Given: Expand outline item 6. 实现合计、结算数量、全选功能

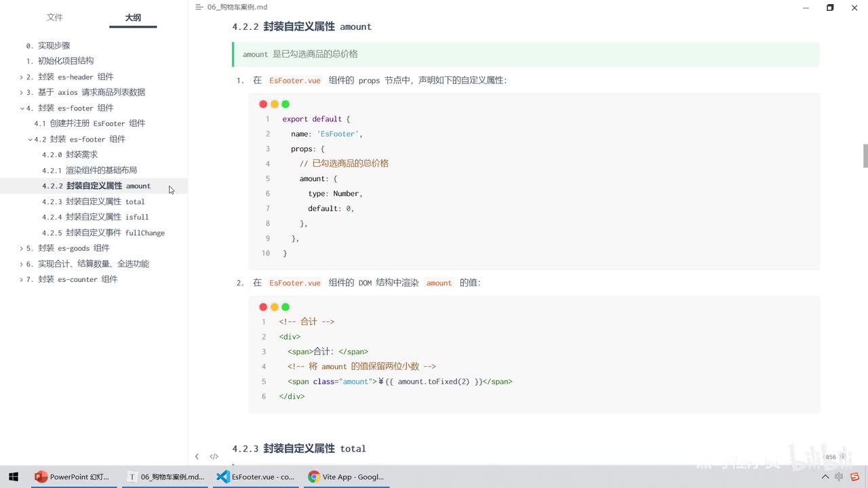Looking at the screenshot, I should [x=21, y=264].
